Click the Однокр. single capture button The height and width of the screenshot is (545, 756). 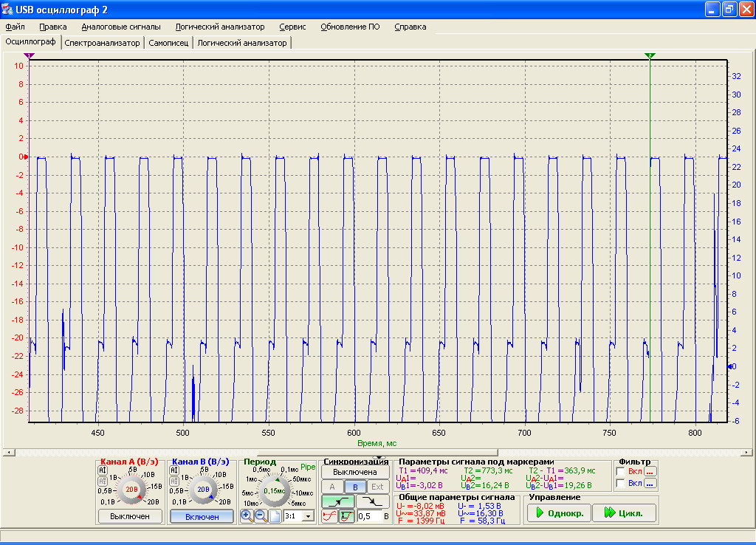[x=560, y=513]
